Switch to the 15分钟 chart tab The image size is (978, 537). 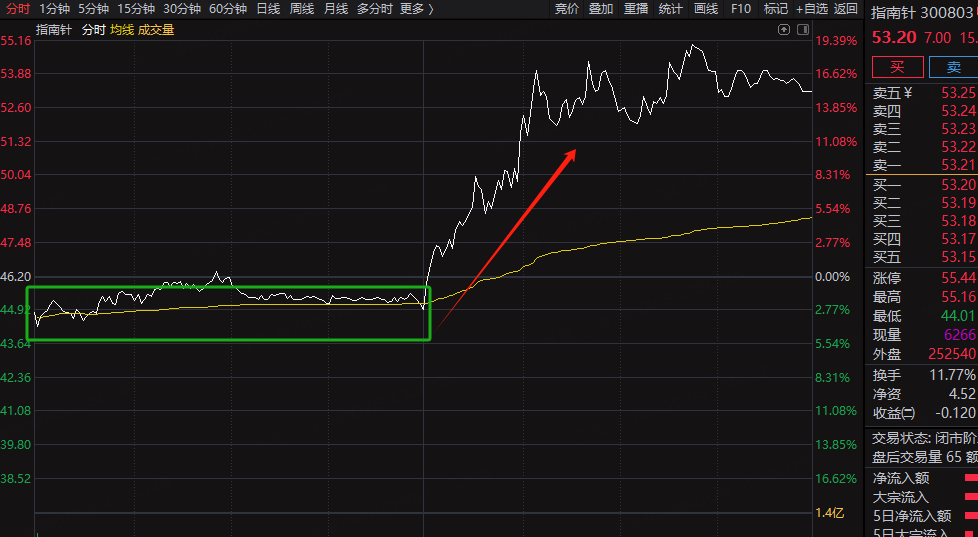136,9
